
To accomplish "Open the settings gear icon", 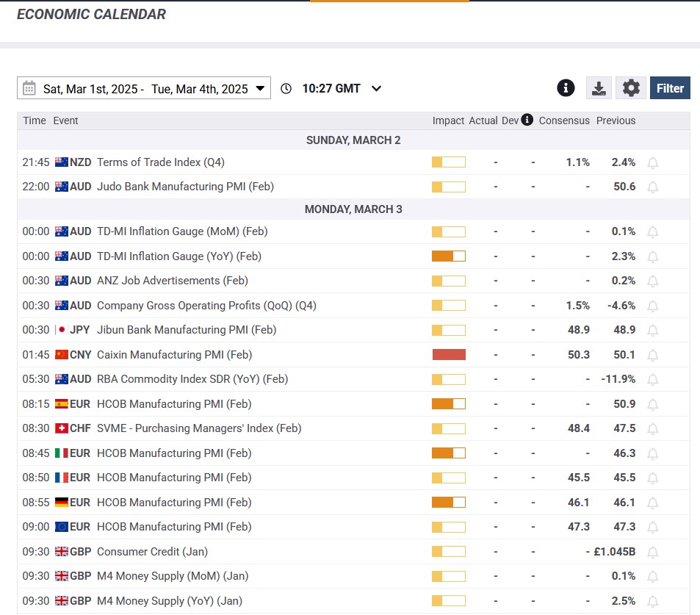I will pos(630,88).
